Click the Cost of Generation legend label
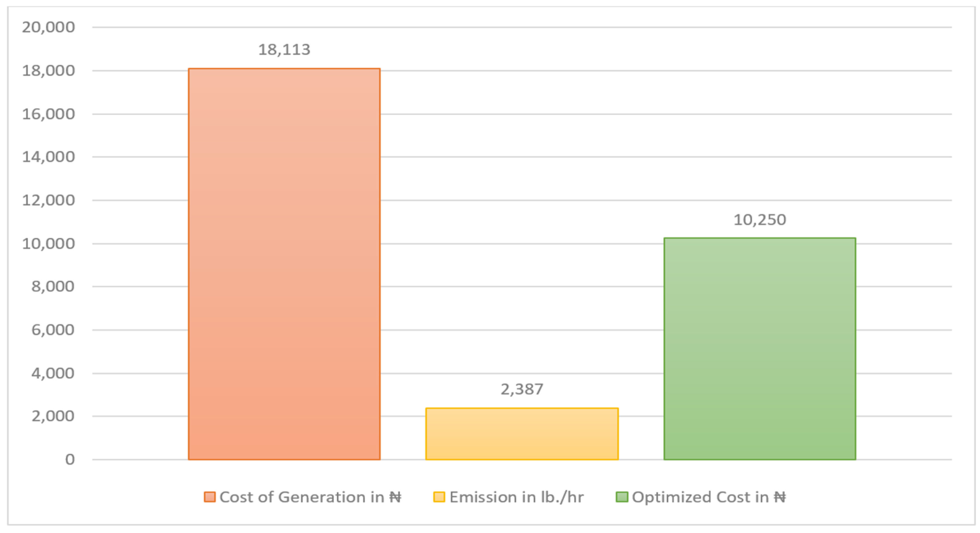Viewport: 980px width, 533px height. coord(310,497)
